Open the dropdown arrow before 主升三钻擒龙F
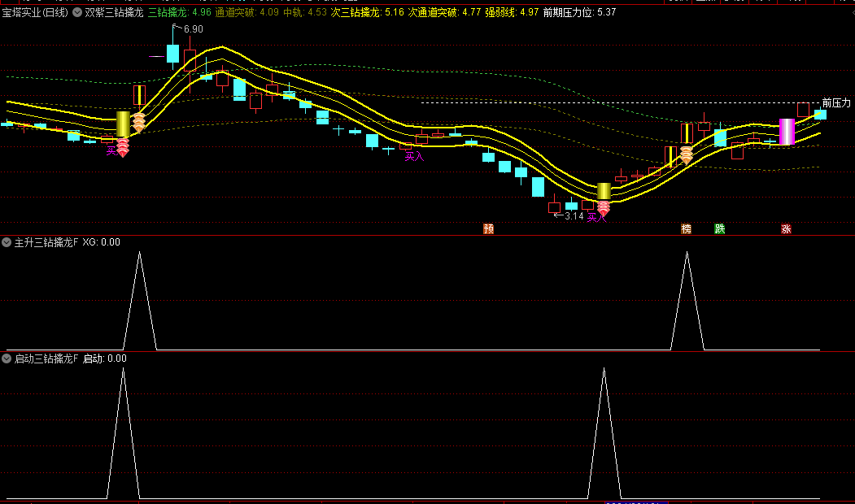This screenshot has height=504, width=855. coord(7,242)
